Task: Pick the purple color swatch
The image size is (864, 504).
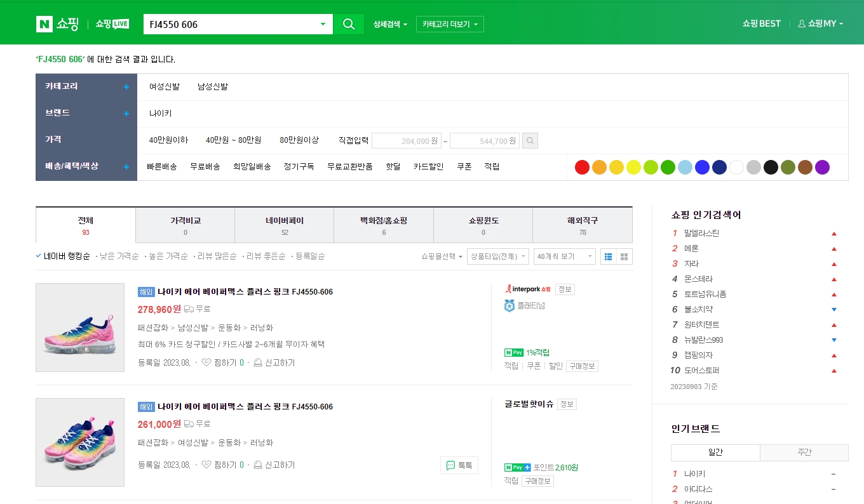Action: click(822, 167)
